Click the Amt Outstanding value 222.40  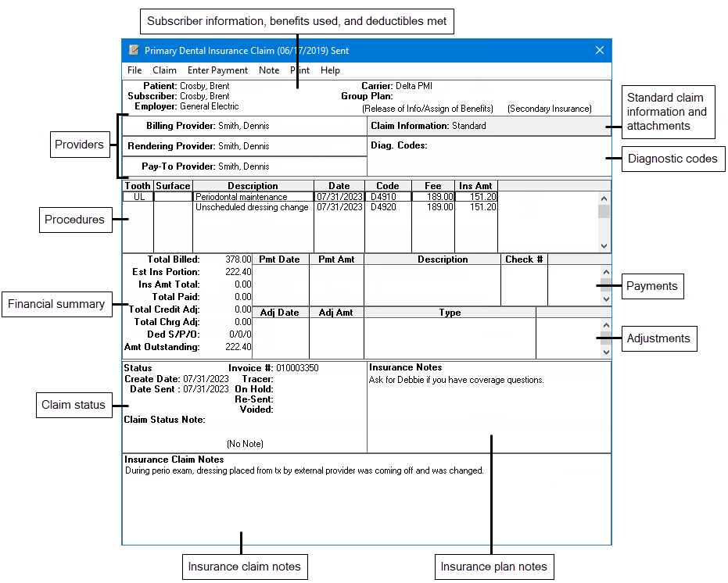pos(238,347)
